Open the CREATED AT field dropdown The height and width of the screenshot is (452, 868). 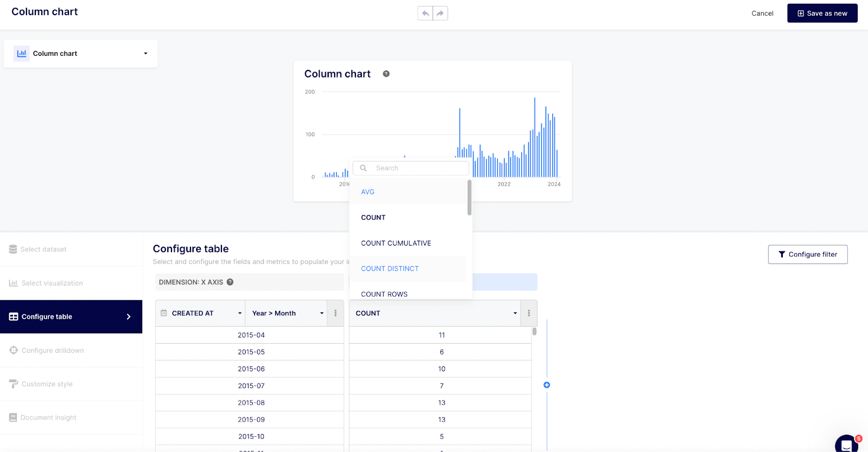pyautogui.click(x=240, y=313)
